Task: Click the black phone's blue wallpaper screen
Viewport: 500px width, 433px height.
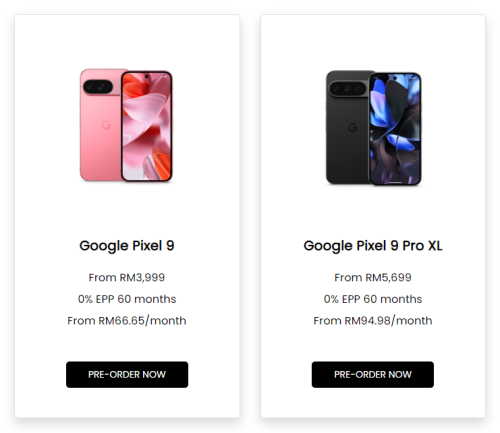Action: click(x=395, y=129)
